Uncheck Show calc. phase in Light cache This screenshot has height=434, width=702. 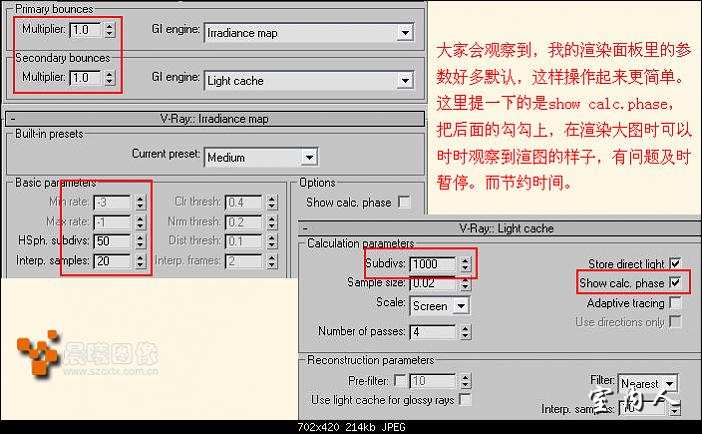tap(675, 282)
